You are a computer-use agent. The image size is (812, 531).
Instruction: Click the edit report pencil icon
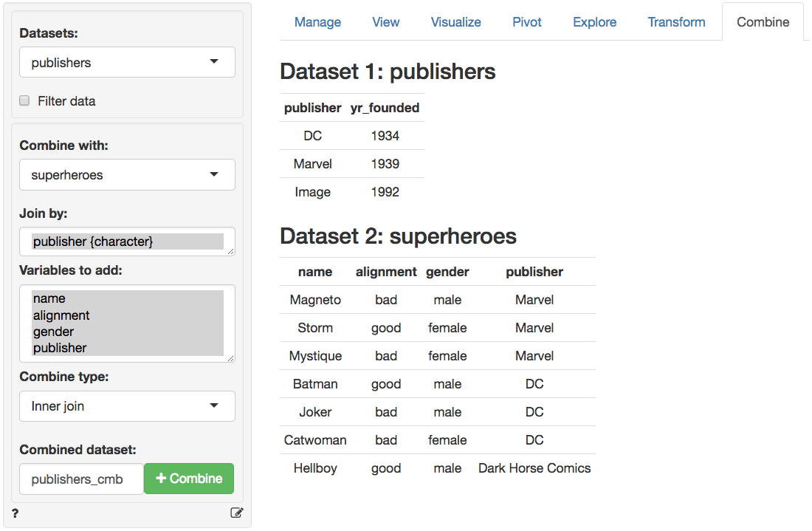tap(236, 513)
